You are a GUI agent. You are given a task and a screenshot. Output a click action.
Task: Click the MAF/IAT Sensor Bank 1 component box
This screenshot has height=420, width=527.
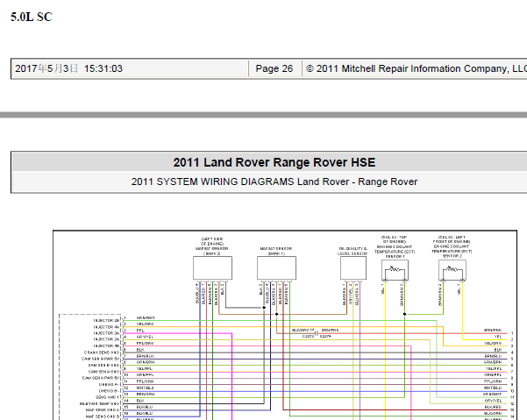click(276, 267)
